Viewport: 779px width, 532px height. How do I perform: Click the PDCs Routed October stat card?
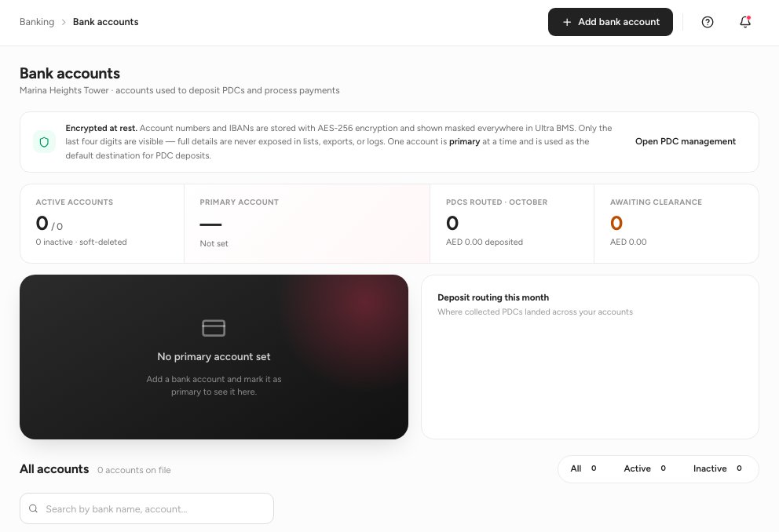point(512,224)
